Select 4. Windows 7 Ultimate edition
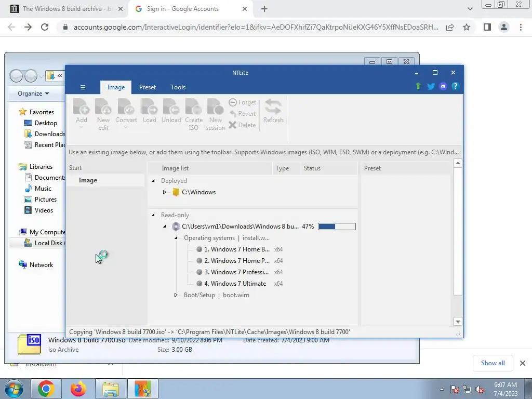532x399 pixels. point(235,284)
